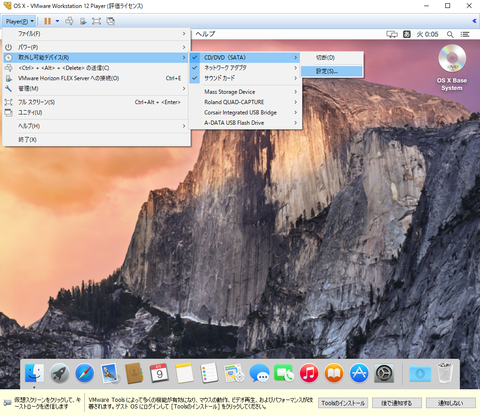Open the Mail stamp icon in the Dock
This screenshot has height=416, width=480.
point(109,373)
